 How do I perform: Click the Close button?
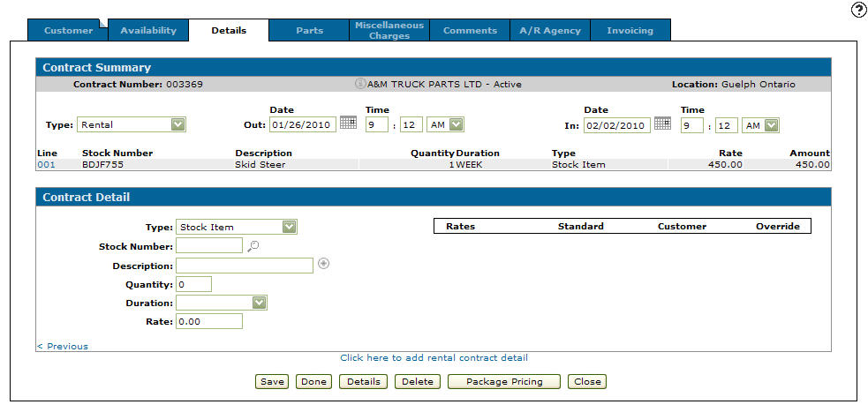point(587,382)
